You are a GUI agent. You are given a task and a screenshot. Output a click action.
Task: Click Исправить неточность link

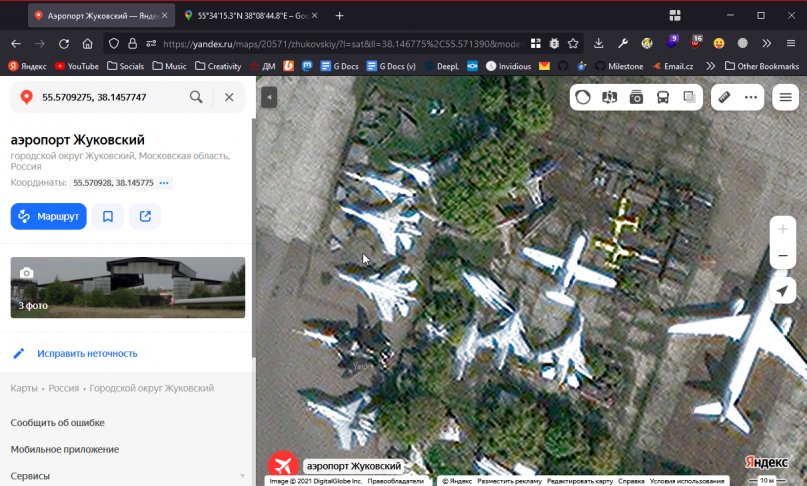[87, 353]
